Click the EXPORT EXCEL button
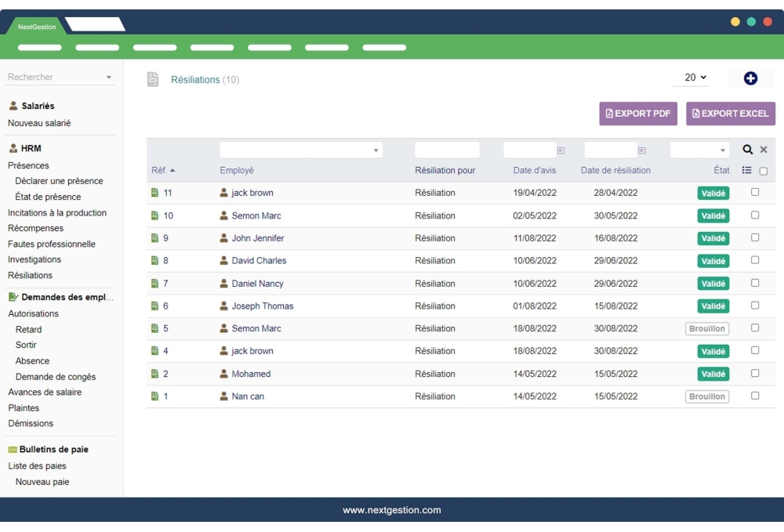Viewport: 784px width, 532px height. pos(730,113)
